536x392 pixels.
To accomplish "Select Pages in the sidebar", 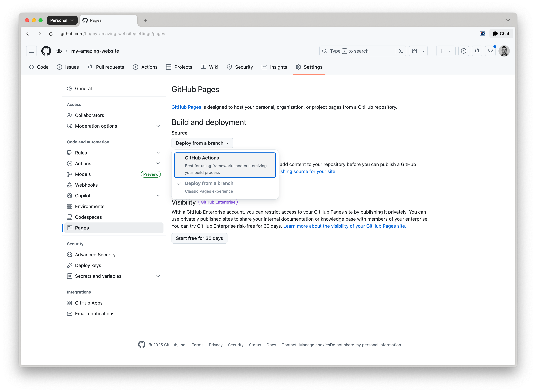I will (x=114, y=228).
